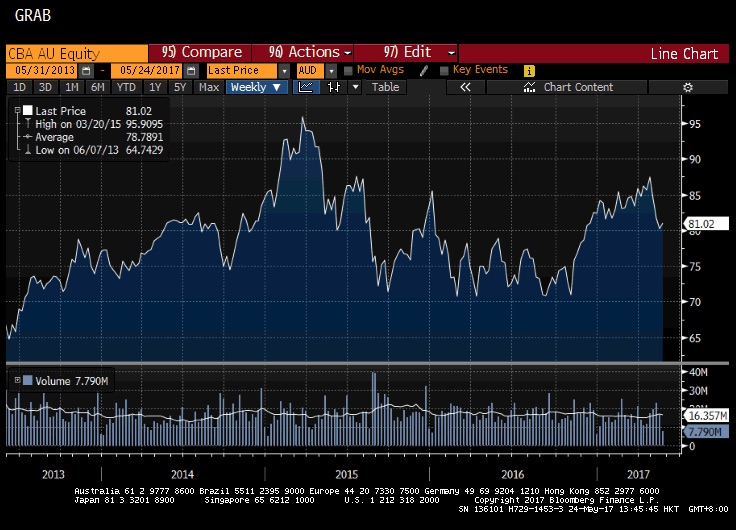This screenshot has width=736, height=530.
Task: Enable the Mov Avgs checkbox
Action: pyautogui.click(x=348, y=70)
